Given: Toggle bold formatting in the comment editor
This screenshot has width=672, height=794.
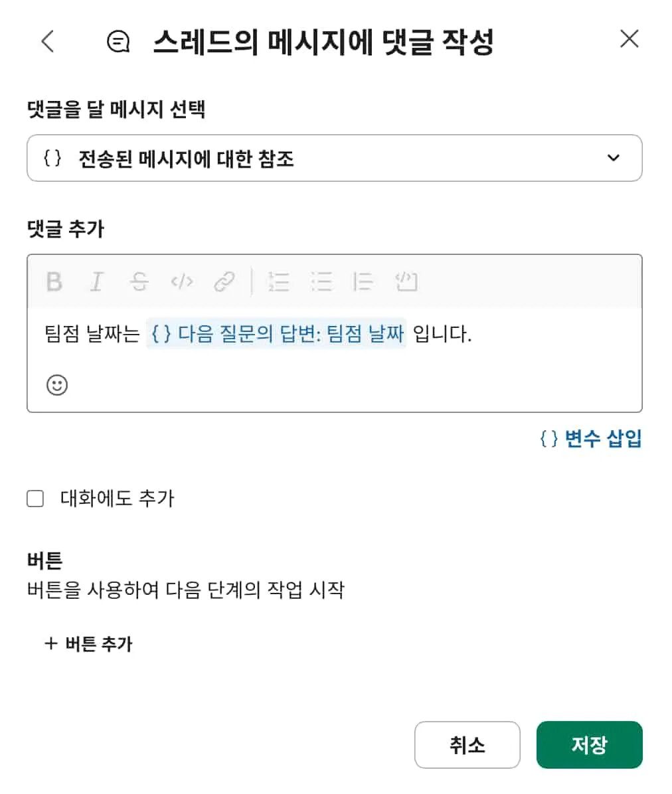Looking at the screenshot, I should [x=54, y=282].
